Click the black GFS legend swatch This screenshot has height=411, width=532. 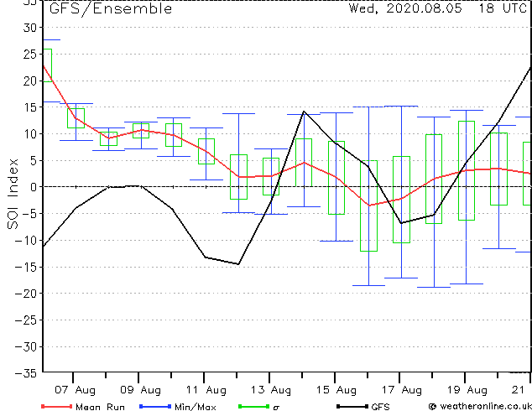coord(352,406)
